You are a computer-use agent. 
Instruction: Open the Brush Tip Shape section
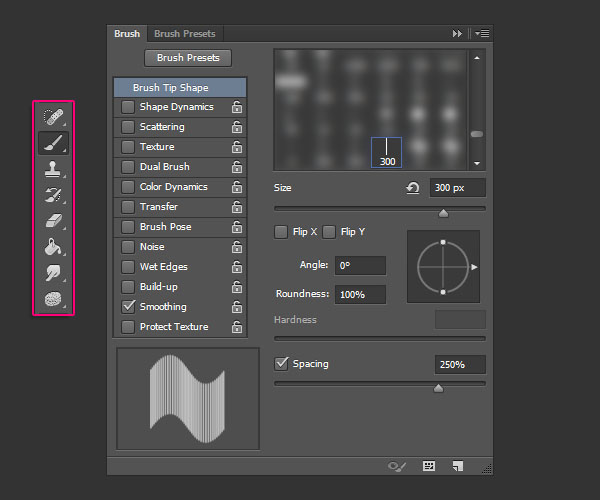tap(170, 88)
